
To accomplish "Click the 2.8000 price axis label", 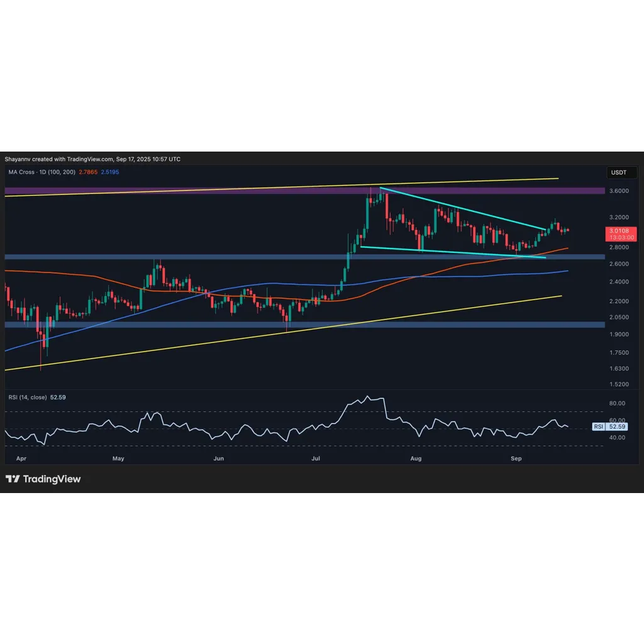I will tap(619, 247).
